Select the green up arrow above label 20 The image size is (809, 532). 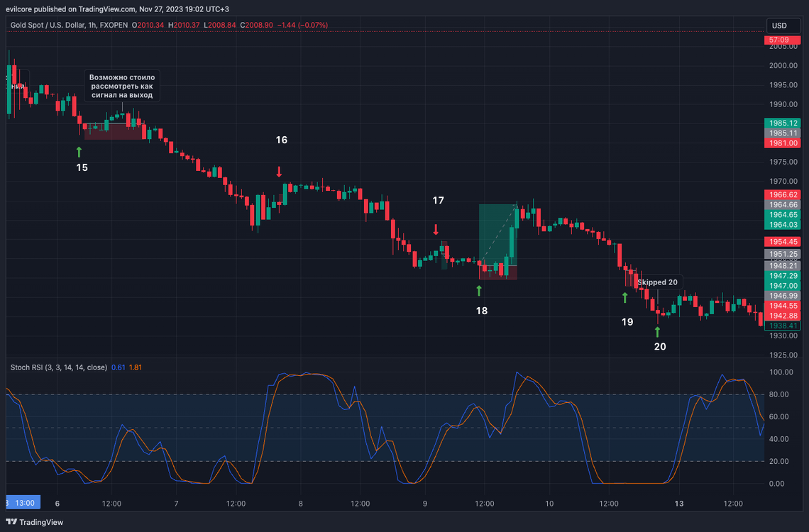(657, 331)
